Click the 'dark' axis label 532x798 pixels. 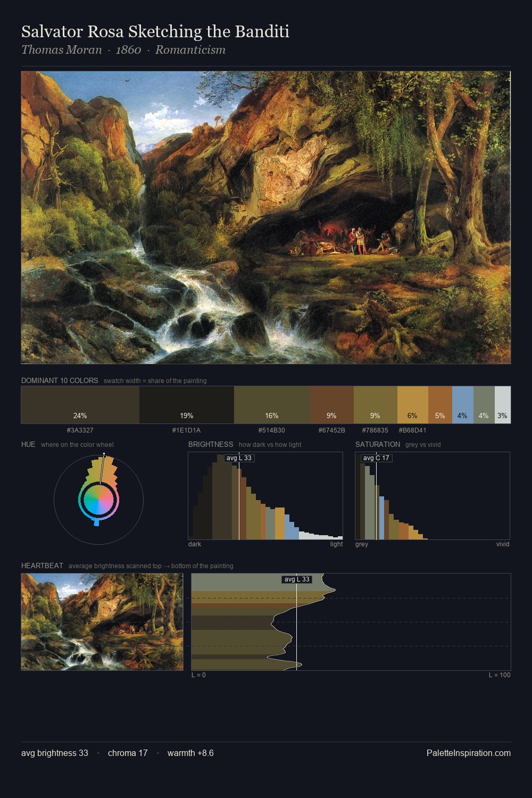click(195, 544)
